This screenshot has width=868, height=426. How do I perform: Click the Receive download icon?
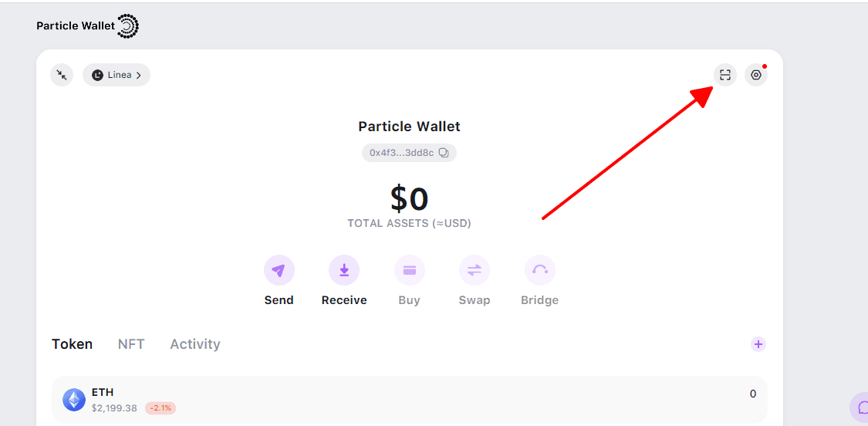(x=344, y=270)
